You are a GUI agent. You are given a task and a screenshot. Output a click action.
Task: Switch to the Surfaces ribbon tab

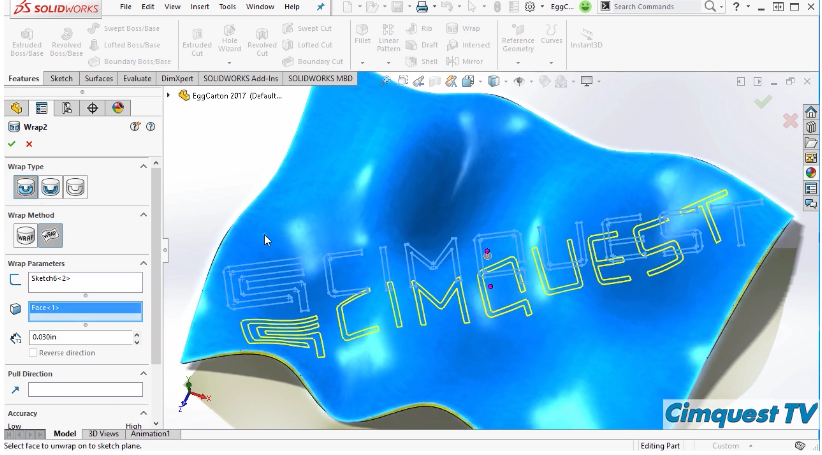pos(99,78)
